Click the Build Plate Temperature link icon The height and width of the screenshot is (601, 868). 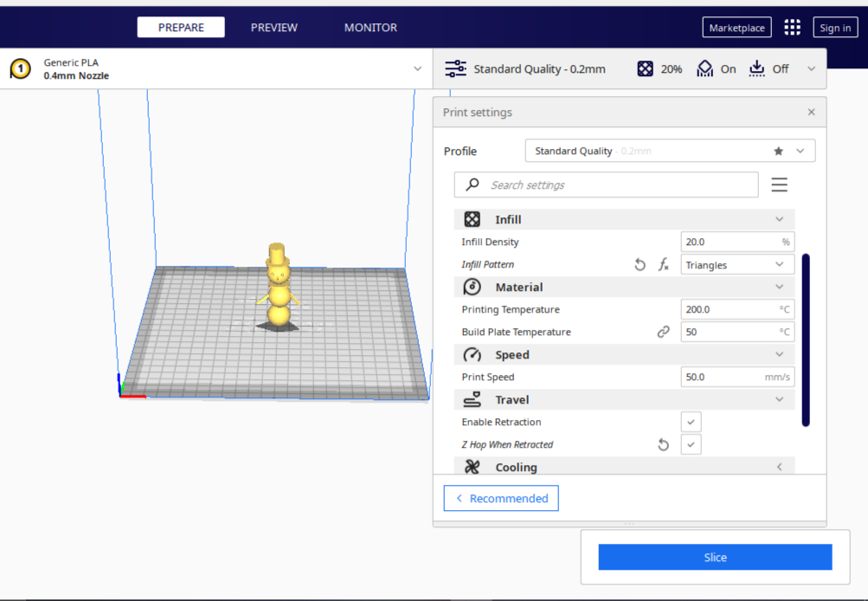click(663, 332)
